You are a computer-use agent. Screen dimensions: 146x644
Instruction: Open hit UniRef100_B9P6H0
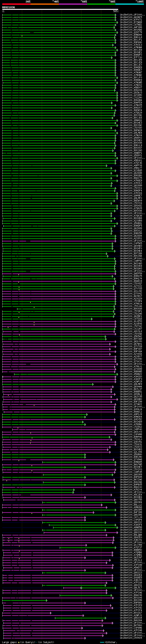(x=131, y=42)
